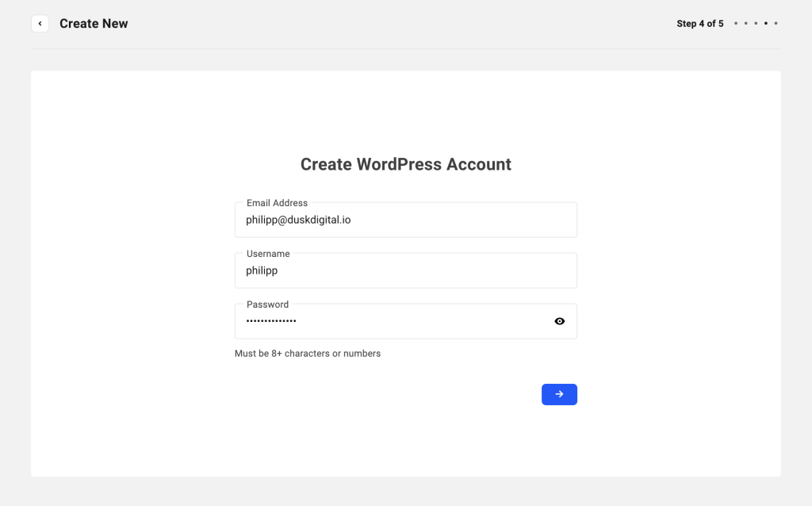
Task: Go back using the rounded back button
Action: coord(40,23)
